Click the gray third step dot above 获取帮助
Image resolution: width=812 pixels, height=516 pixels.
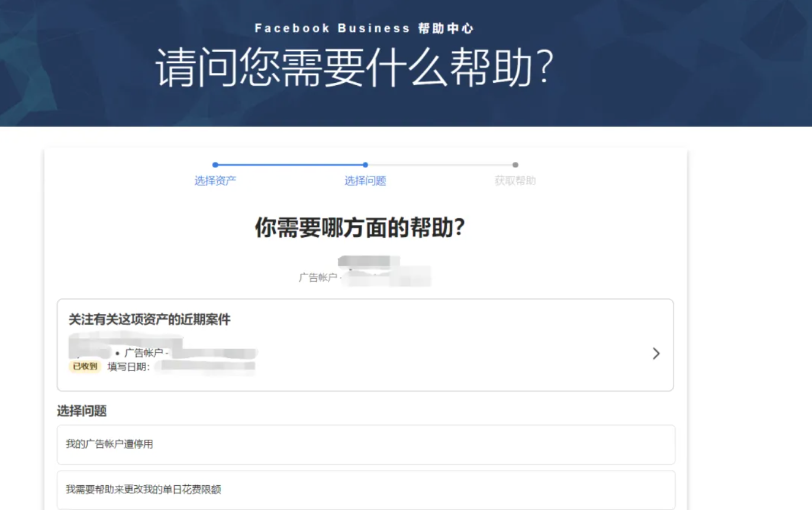[x=515, y=165]
